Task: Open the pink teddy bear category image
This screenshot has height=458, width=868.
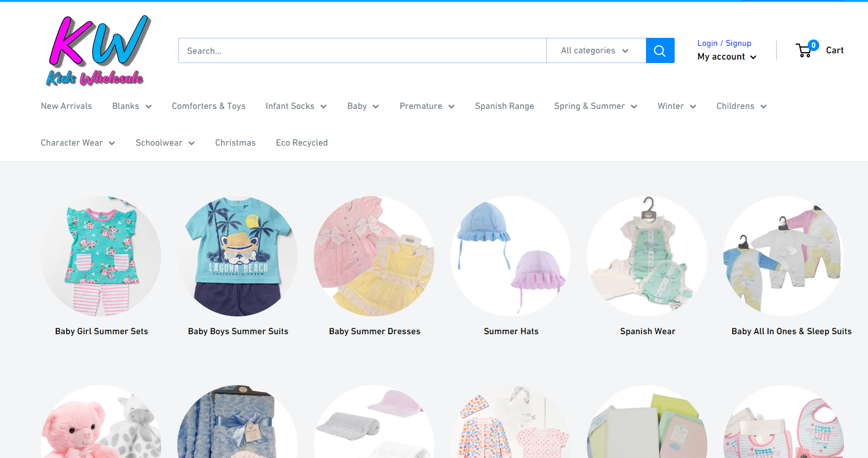Action: pos(101,422)
